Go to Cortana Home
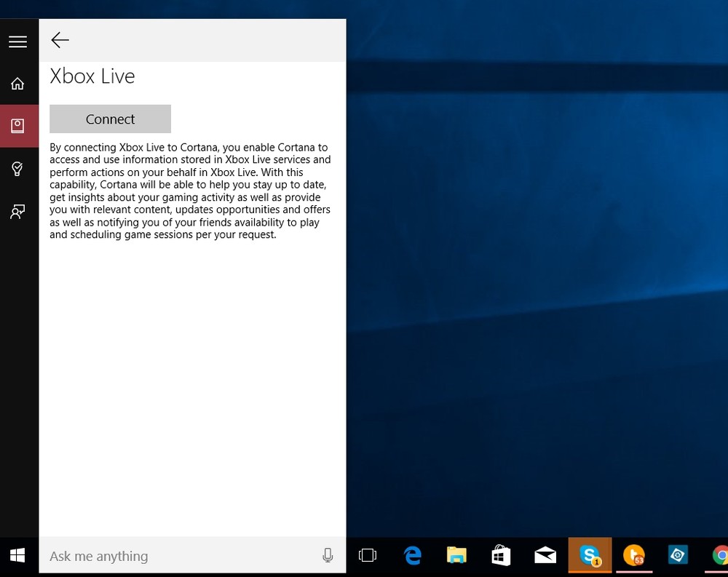Viewport: 728px width, 577px height. (x=17, y=84)
